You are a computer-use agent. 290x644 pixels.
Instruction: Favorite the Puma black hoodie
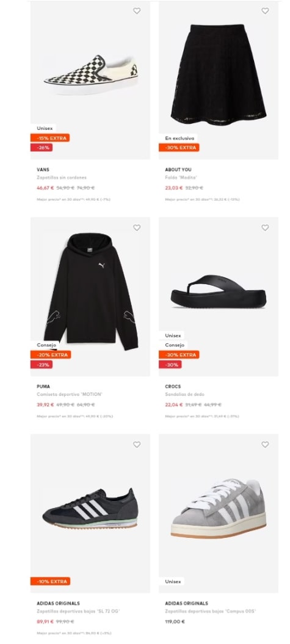[137, 227]
